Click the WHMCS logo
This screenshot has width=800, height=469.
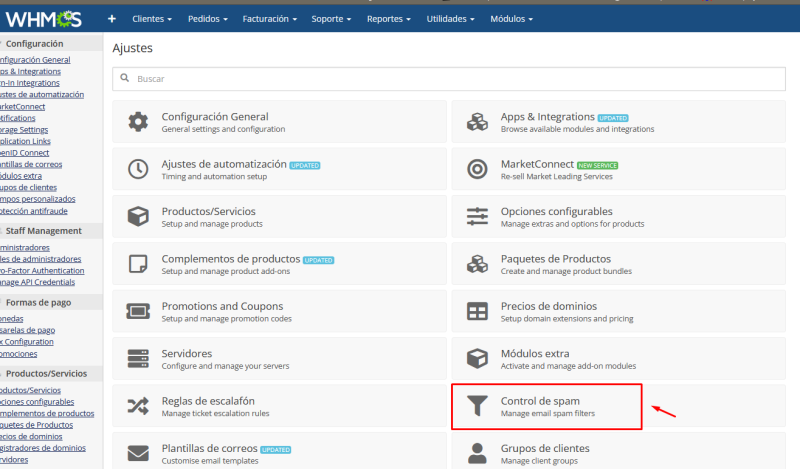tap(46, 18)
